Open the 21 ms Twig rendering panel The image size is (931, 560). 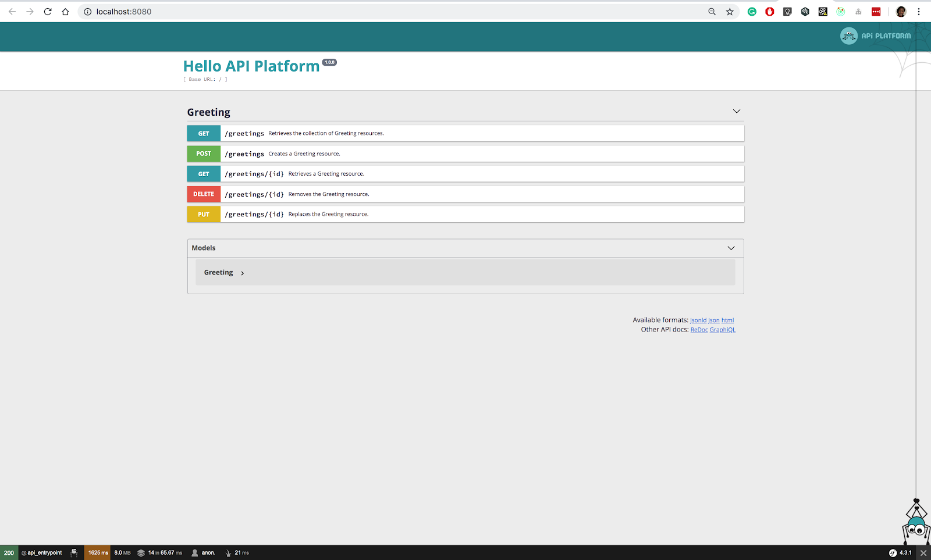(x=237, y=553)
